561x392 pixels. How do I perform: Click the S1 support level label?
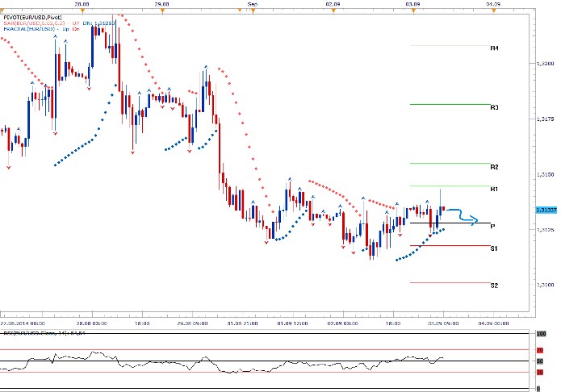493,249
